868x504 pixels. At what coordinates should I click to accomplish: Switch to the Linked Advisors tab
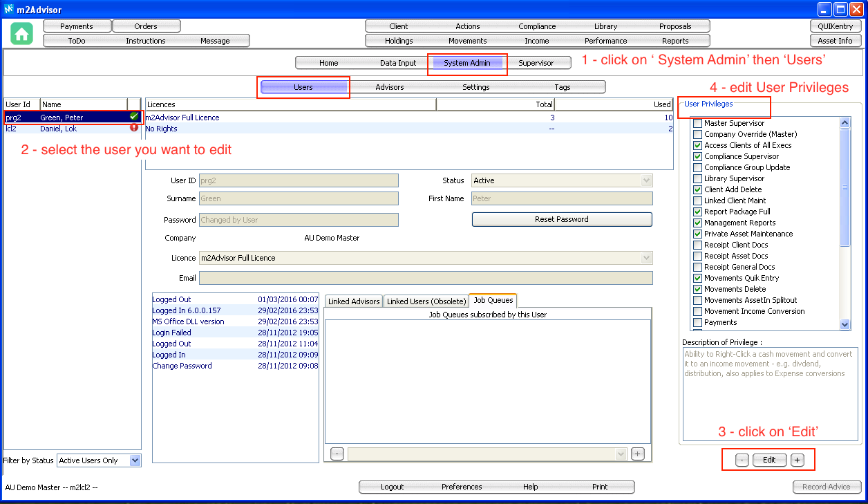click(354, 301)
